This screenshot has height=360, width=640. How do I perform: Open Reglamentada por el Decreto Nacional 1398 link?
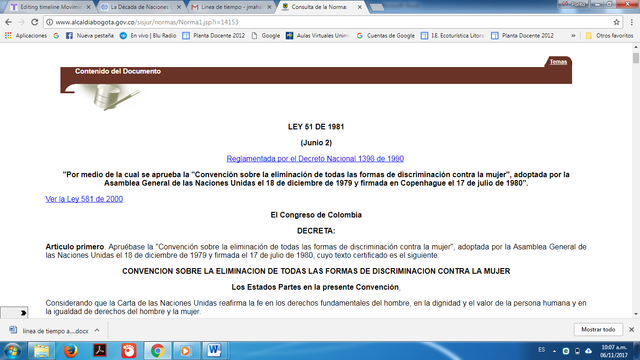coord(315,158)
